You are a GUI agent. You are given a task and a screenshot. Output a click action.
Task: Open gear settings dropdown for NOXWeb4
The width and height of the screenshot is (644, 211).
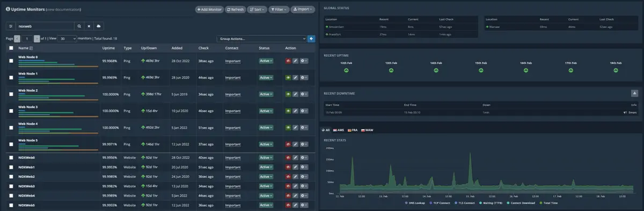coord(304,195)
